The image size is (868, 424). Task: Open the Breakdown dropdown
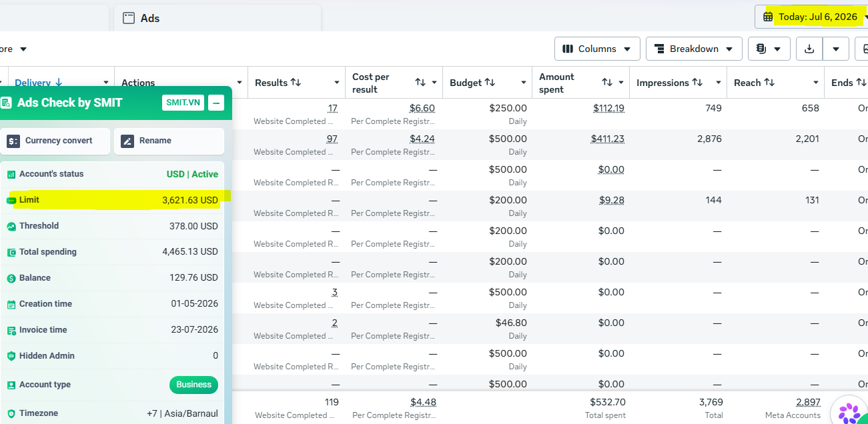(694, 49)
